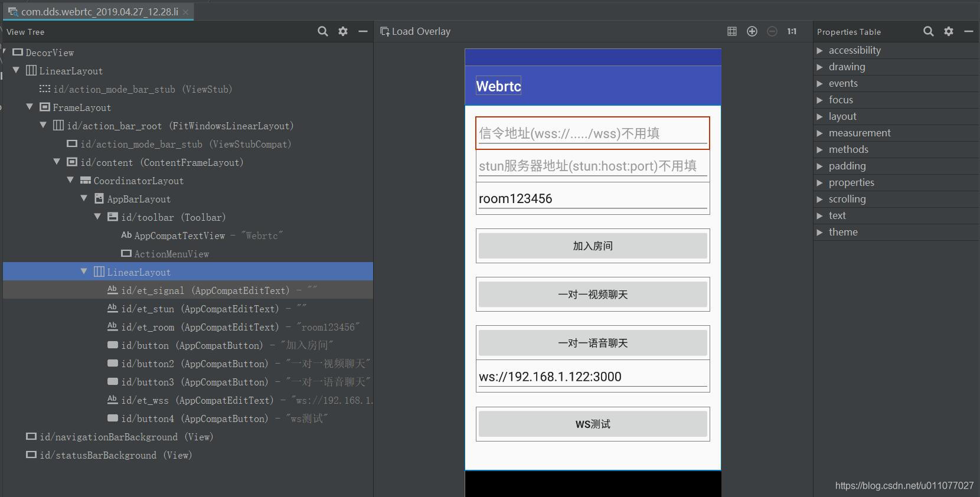This screenshot has width=980, height=497.
Task: Click the 信令地址 input field in preview
Action: point(593,133)
